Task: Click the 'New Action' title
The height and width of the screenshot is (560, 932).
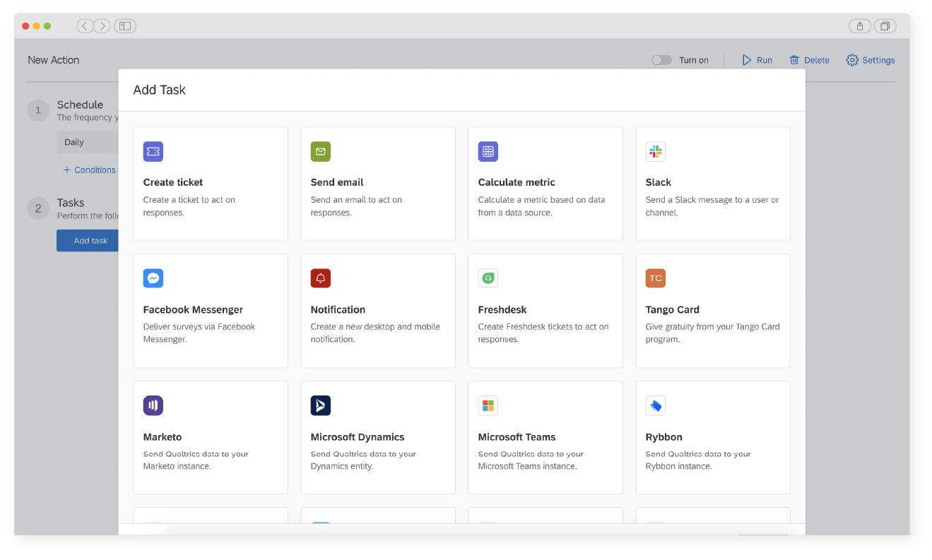Action: pyautogui.click(x=54, y=60)
